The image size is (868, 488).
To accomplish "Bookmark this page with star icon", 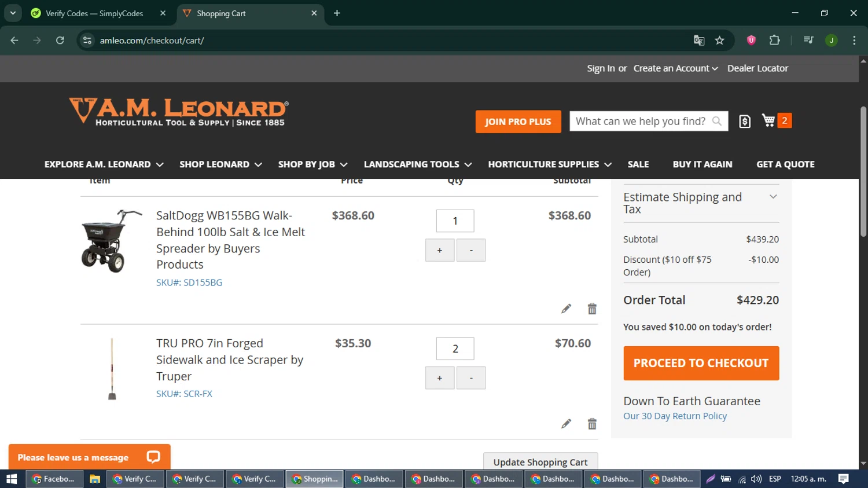I will pos(719,40).
